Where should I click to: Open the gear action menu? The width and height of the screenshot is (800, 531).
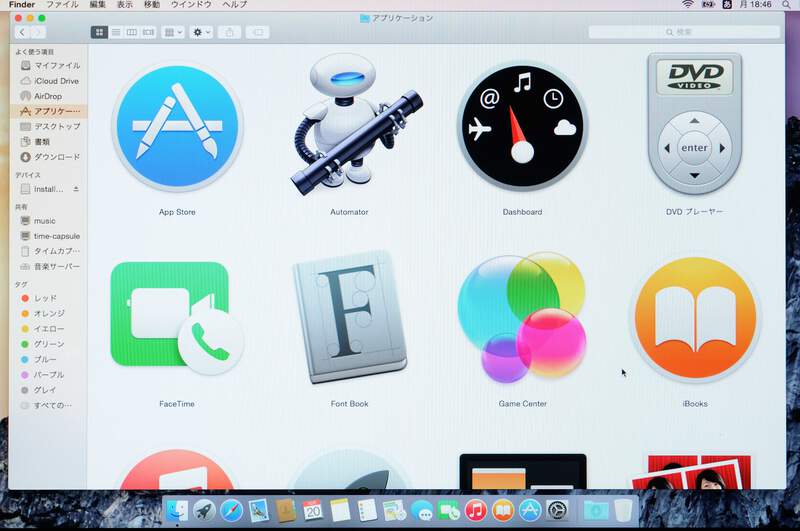click(x=201, y=32)
